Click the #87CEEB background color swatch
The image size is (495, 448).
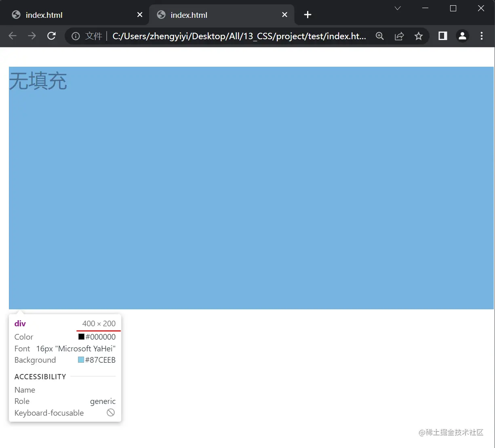(x=81, y=360)
